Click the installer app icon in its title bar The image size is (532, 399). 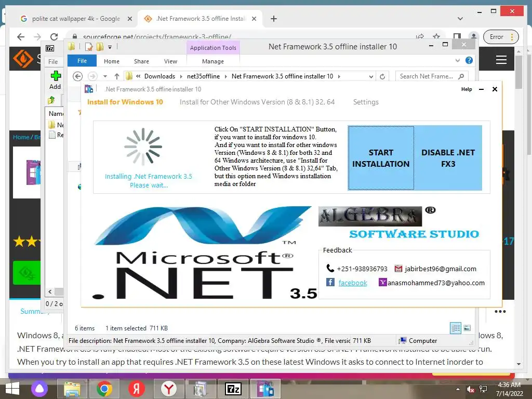[x=89, y=89]
